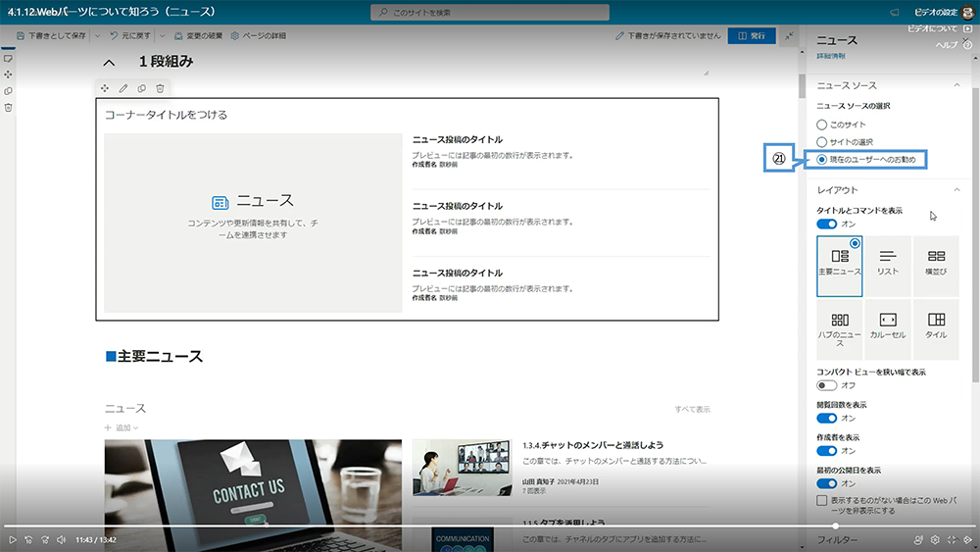The height and width of the screenshot is (552, 980).
Task: Toggle the タイトルとコマンドを表示 switch
Action: point(827,224)
